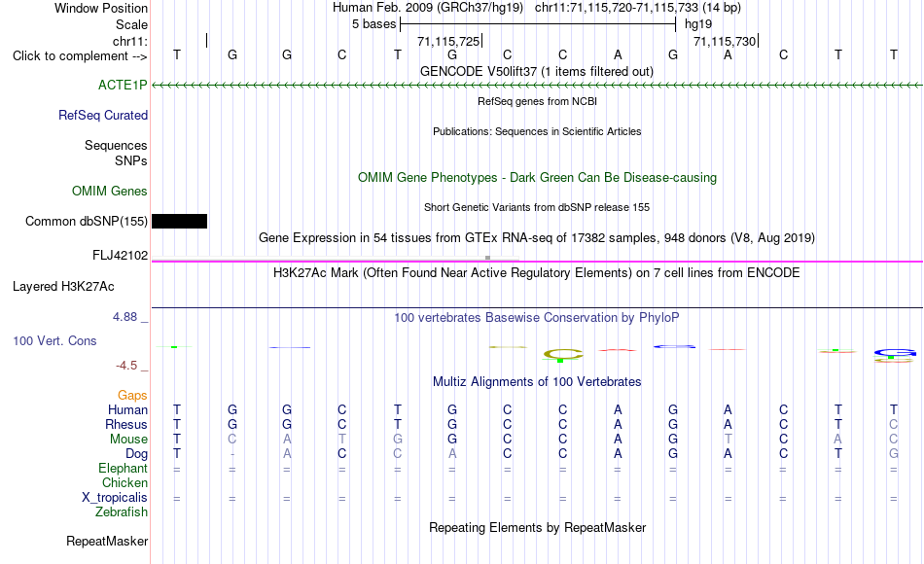Click the blue G PhyloP logo at right end
Image resolution: width=924 pixels, height=564 pixels.
coord(895,353)
